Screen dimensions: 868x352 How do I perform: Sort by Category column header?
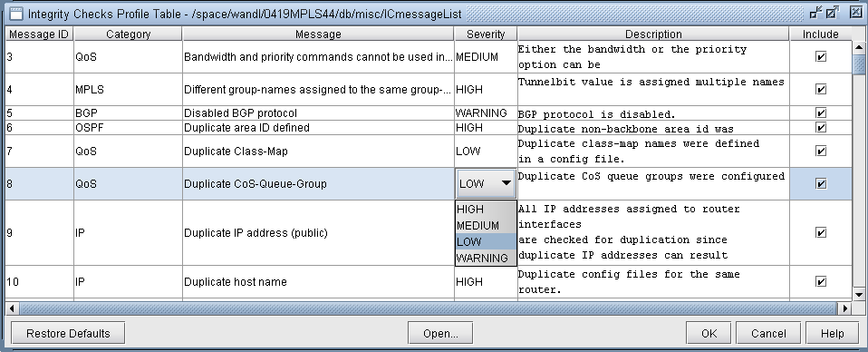[128, 34]
